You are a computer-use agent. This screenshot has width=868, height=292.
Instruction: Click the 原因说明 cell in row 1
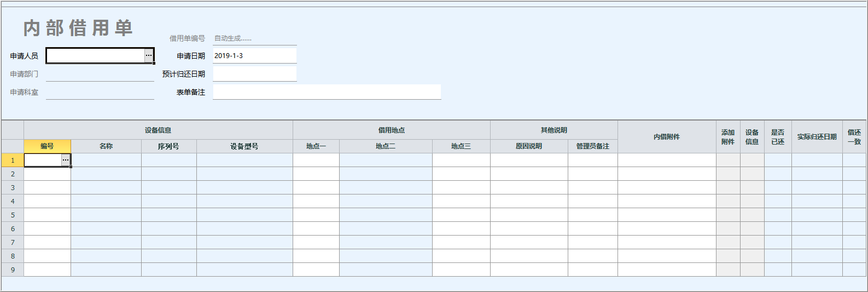coord(529,160)
